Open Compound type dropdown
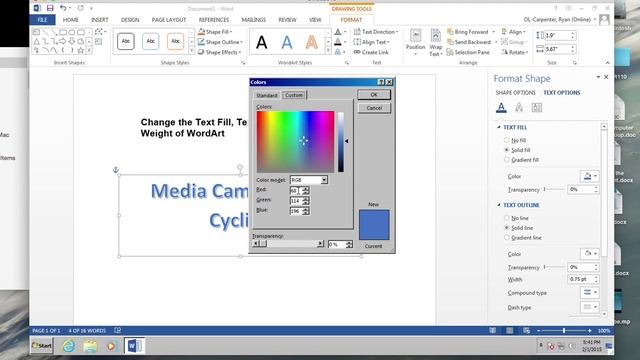The width and height of the screenshot is (640, 360). tap(589, 292)
